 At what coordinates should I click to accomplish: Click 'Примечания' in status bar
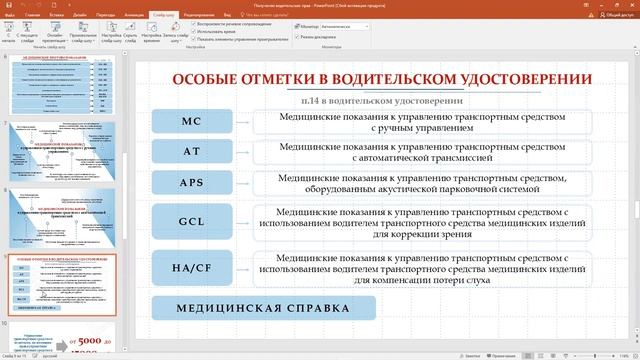click(500, 356)
